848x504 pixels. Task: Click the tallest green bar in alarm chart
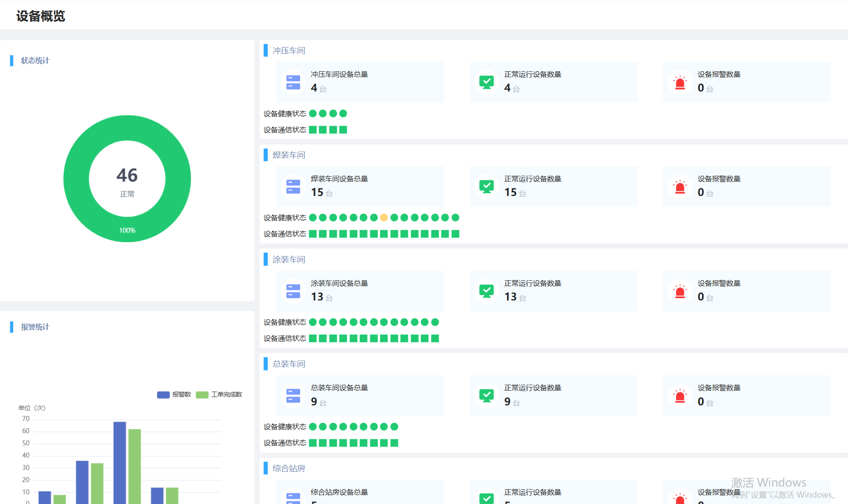tap(135, 465)
